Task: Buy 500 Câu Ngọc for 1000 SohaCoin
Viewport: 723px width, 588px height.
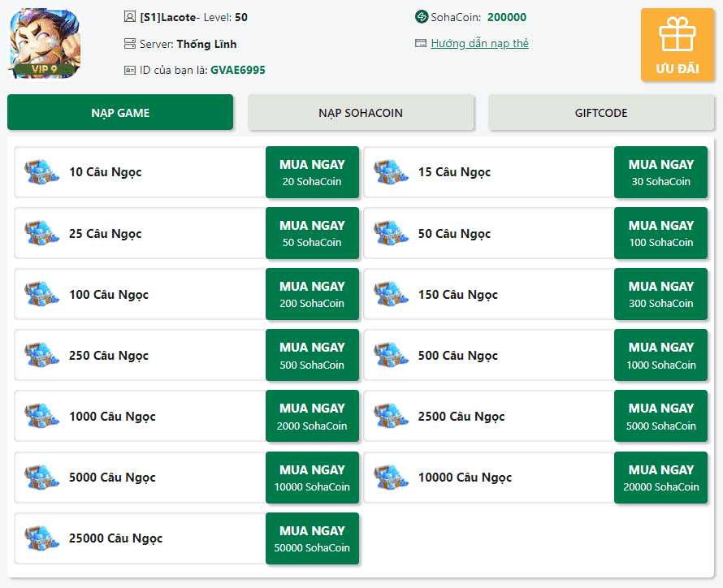Action: pos(660,355)
